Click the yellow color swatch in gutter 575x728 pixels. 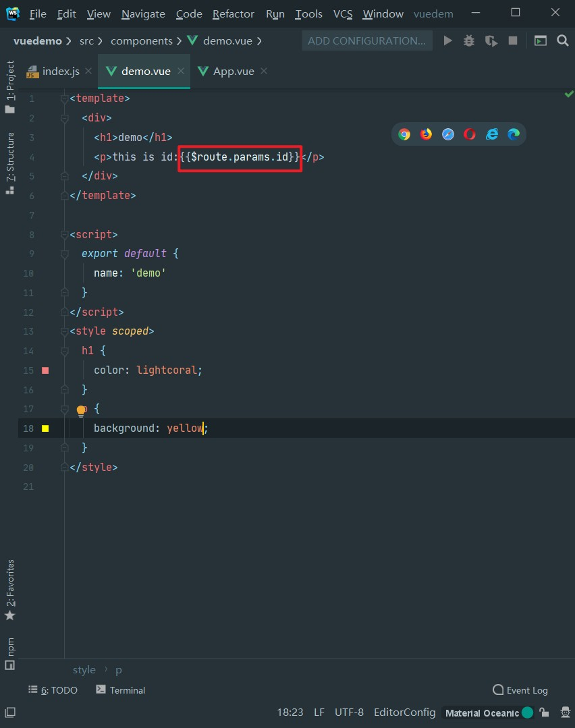click(x=45, y=428)
